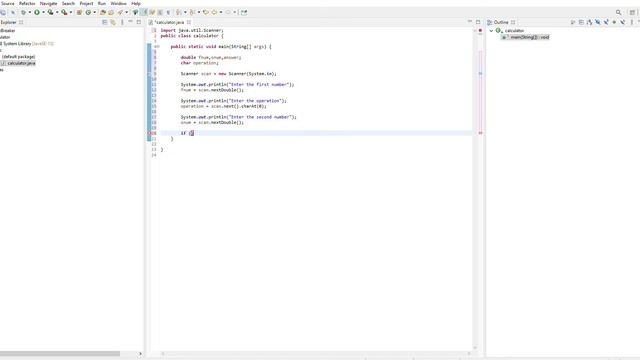Viewport: 640px width, 360px height.
Task: Click the Back navigation arrow icon
Action: coord(214,12)
